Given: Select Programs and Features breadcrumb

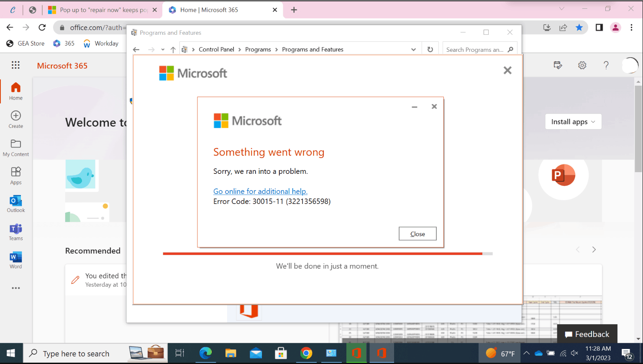Looking at the screenshot, I should [x=313, y=49].
